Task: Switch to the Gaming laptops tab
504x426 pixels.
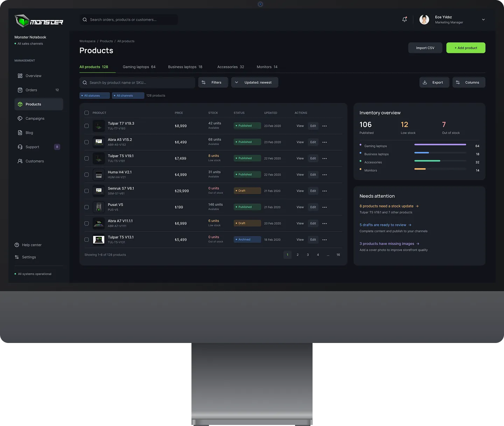Action: tap(139, 67)
